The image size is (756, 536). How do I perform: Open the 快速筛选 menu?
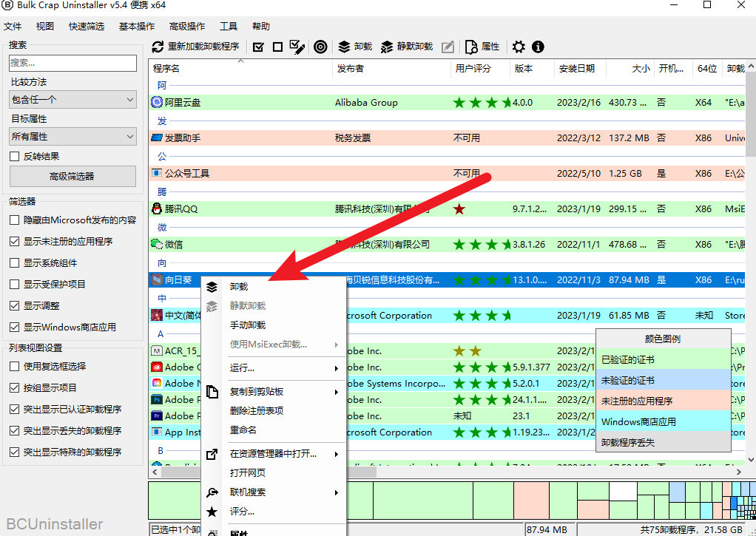click(x=87, y=27)
